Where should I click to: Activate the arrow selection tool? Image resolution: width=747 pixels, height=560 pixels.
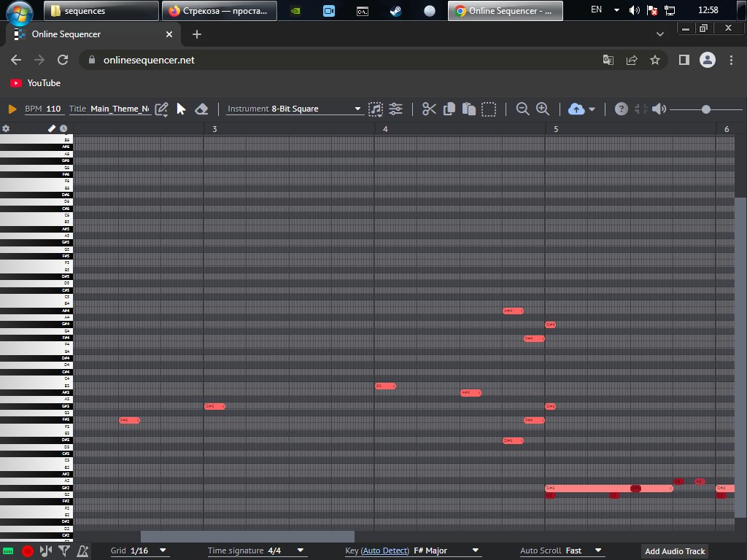pyautogui.click(x=181, y=109)
